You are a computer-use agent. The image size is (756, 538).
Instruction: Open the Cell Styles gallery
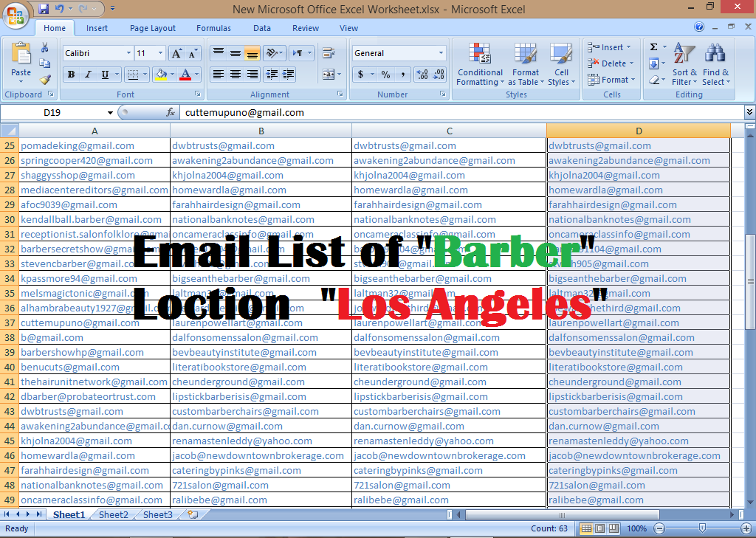click(x=561, y=65)
